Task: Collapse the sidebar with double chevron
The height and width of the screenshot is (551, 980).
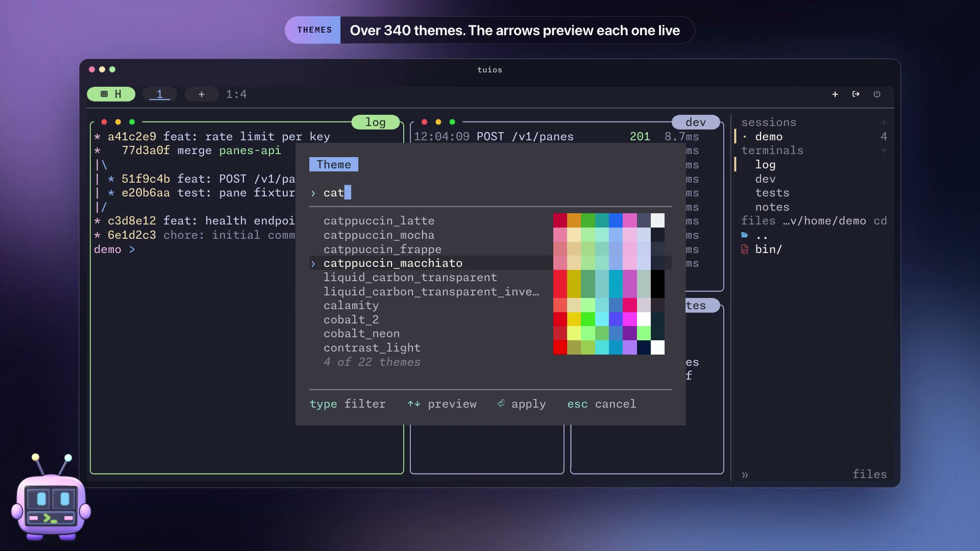Action: [745, 475]
